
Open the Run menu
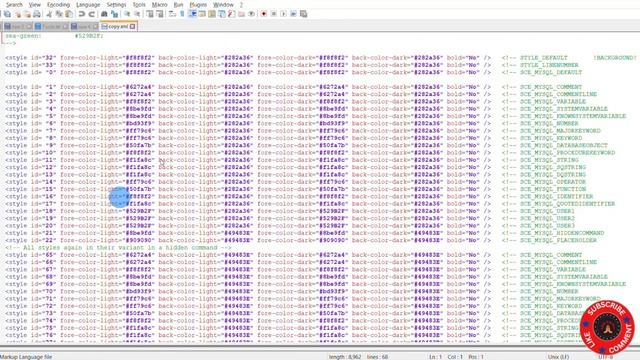pyautogui.click(x=178, y=4)
